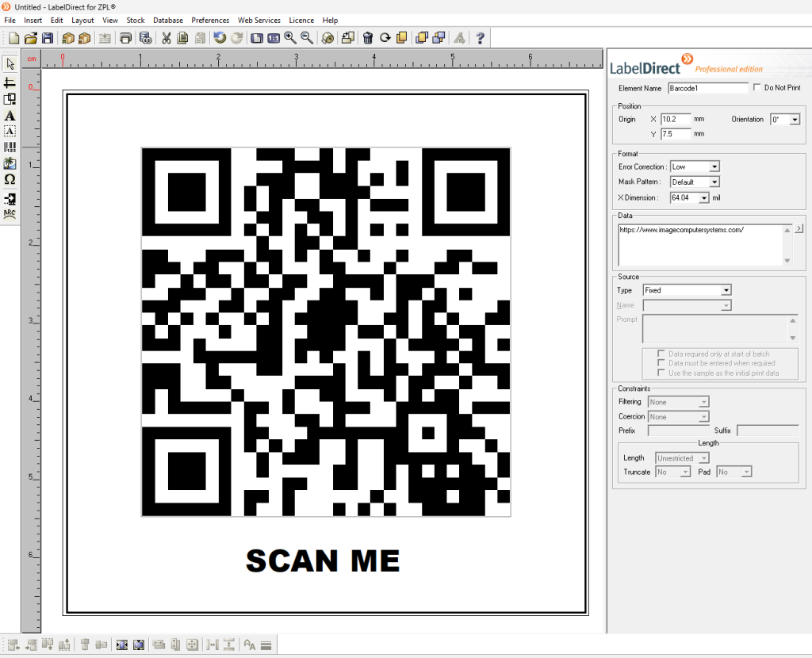Screen dimensions: 812x658
Task: Click the Element Name input field
Action: (x=708, y=88)
